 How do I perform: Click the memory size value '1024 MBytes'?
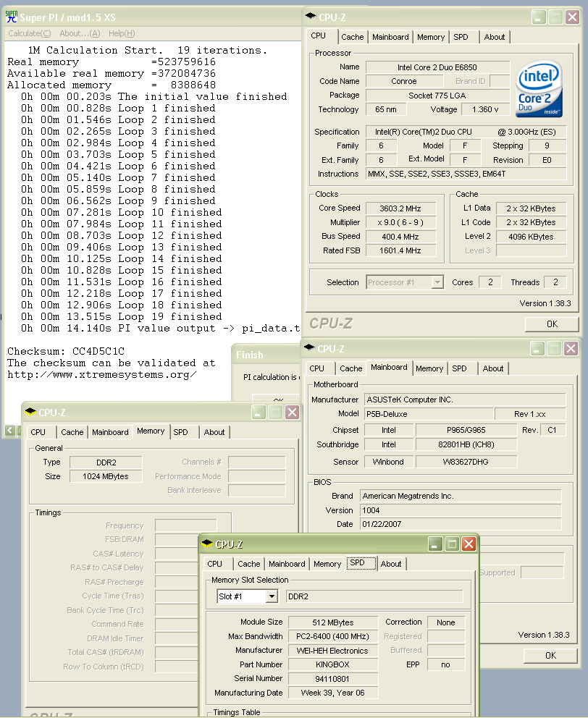point(106,476)
